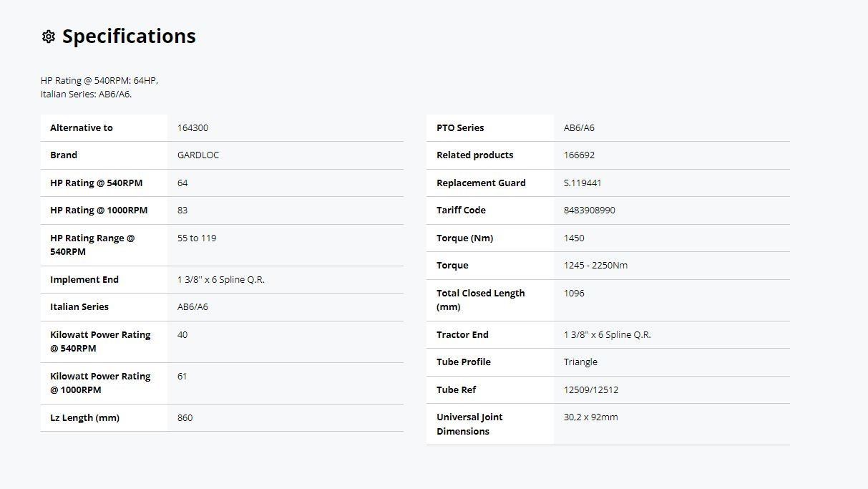
Task: Select the tariff code 8483908990
Action: pyautogui.click(x=589, y=210)
